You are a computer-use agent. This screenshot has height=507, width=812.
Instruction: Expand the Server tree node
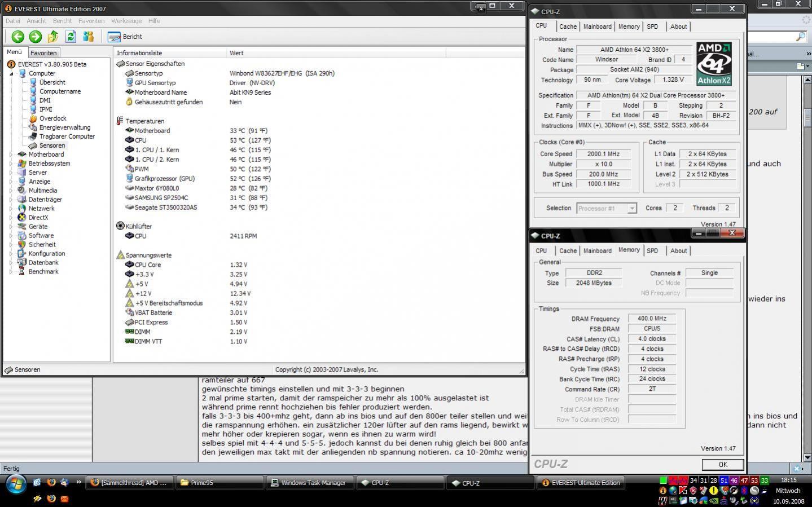[x=11, y=173]
